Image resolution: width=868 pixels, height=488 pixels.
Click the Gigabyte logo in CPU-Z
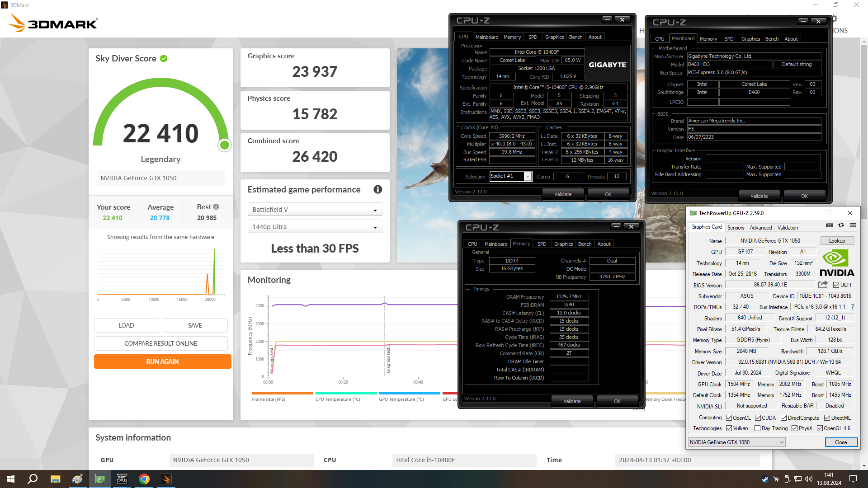(607, 65)
